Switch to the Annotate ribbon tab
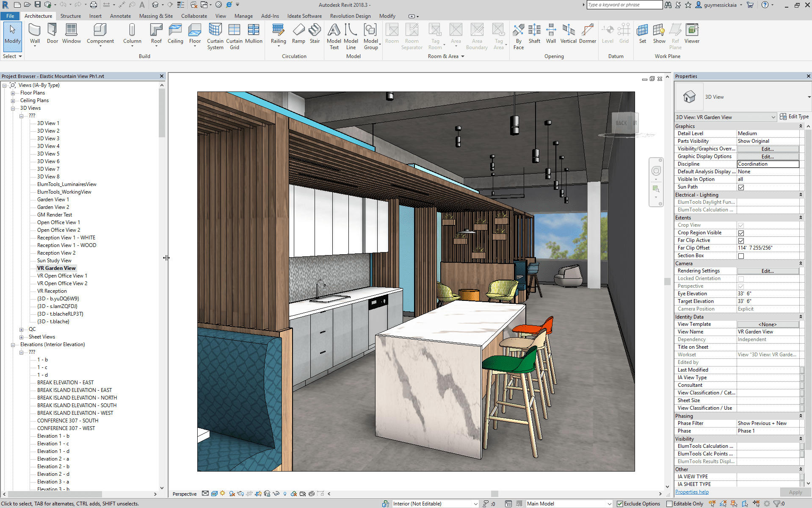Image resolution: width=812 pixels, height=508 pixels. (120, 16)
